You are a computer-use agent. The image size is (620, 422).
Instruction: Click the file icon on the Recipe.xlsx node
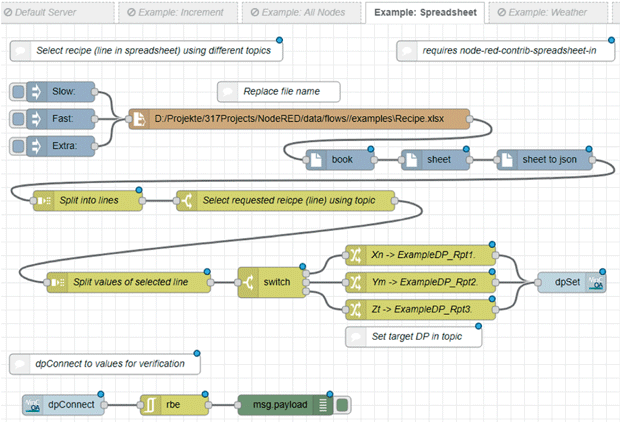point(139,119)
